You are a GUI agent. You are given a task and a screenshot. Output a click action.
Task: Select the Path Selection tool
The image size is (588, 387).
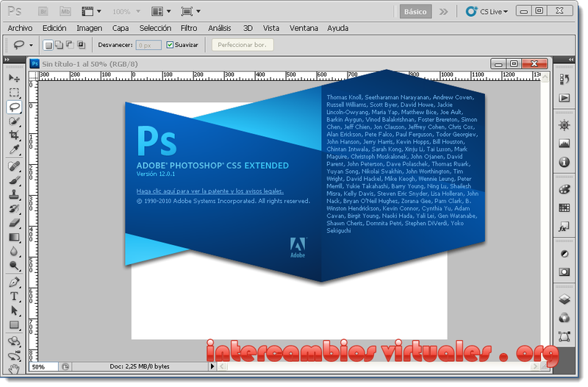coord(14,310)
